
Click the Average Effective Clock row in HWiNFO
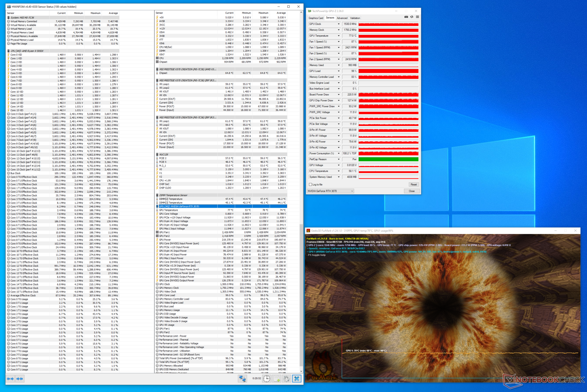tap(63, 295)
